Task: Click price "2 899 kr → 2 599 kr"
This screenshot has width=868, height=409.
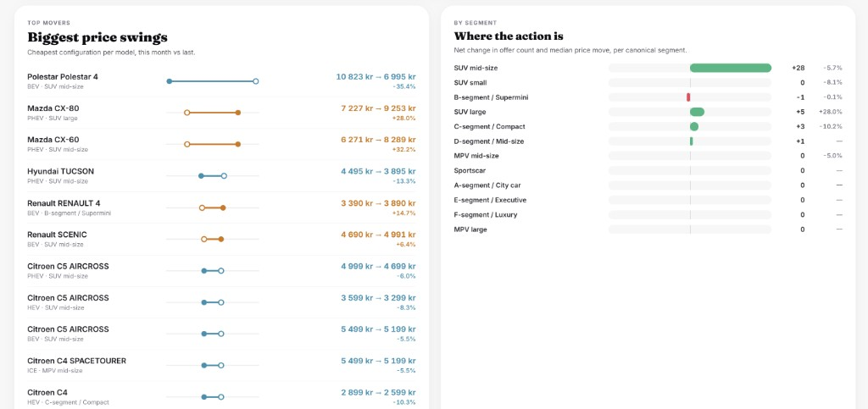Action: tap(379, 392)
